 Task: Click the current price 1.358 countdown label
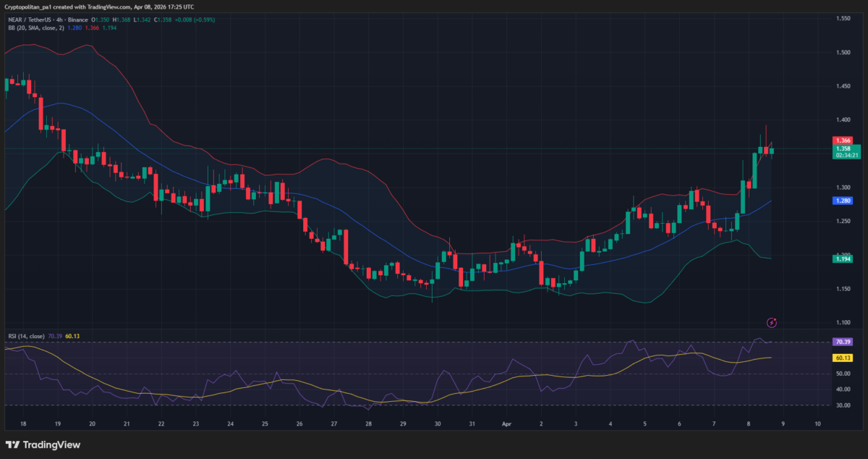846,151
